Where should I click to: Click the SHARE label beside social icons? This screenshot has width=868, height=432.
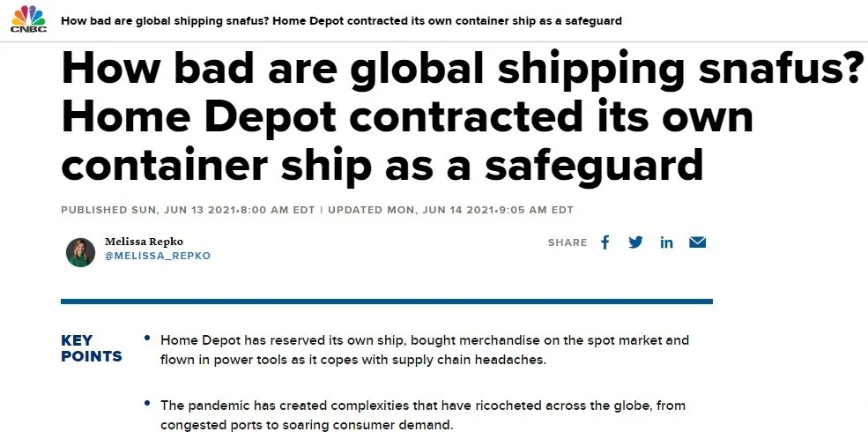click(x=568, y=242)
